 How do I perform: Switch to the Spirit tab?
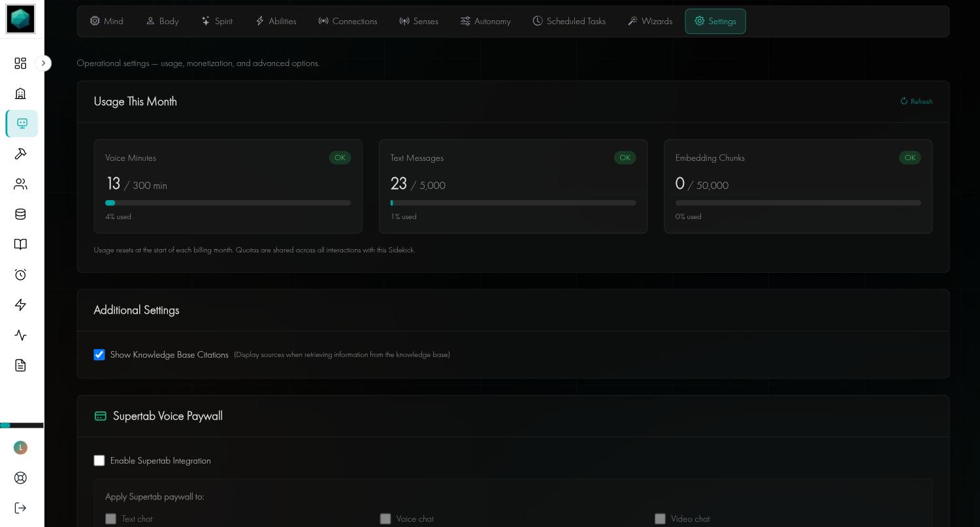pos(217,21)
